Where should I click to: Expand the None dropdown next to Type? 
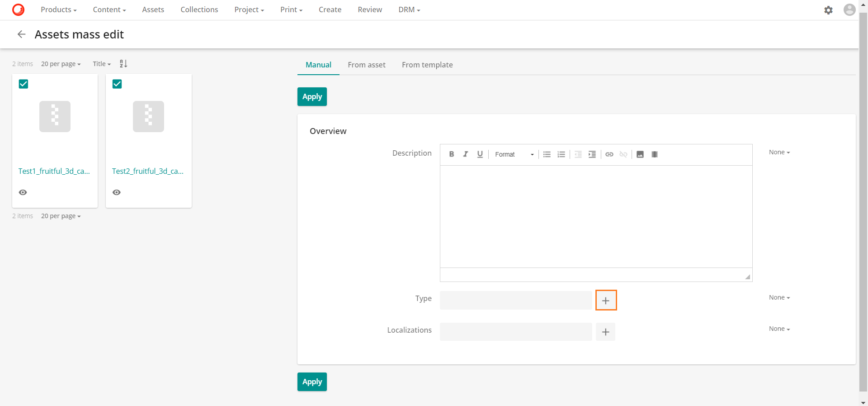coord(779,297)
